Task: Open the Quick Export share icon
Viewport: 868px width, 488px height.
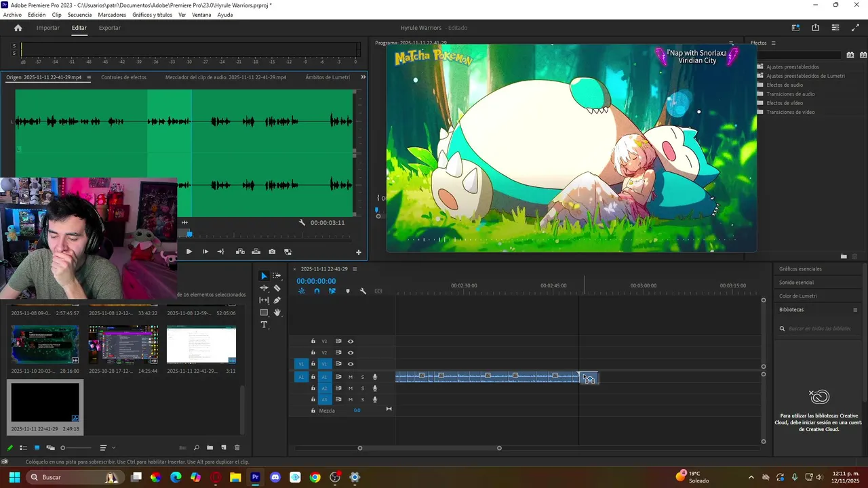Action: tap(815, 28)
